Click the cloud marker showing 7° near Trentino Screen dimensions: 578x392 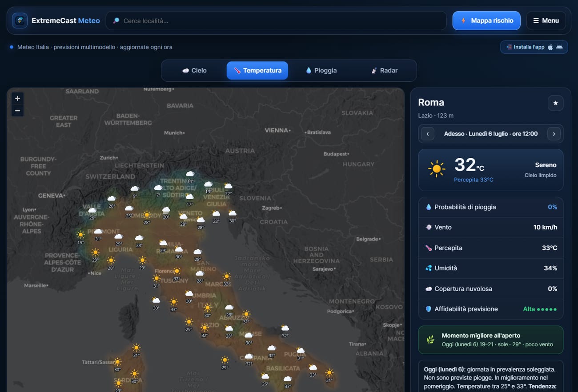pyautogui.click(x=158, y=190)
